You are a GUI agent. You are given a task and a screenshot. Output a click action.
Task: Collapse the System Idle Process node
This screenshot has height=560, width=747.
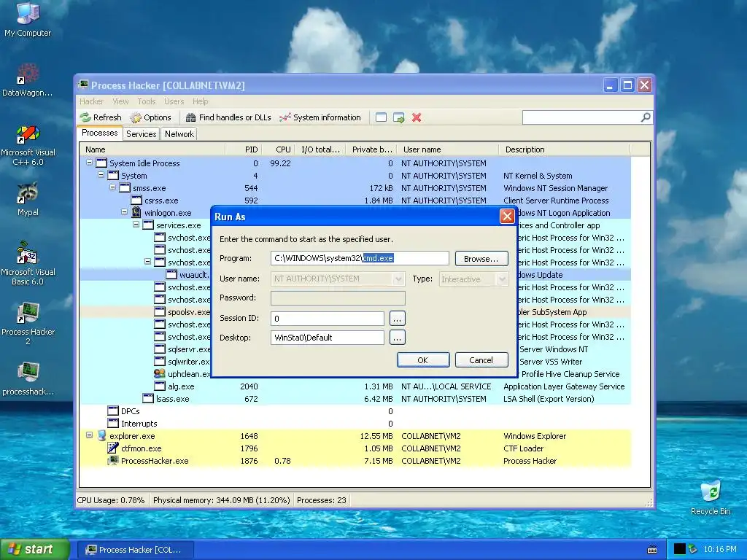tap(89, 163)
